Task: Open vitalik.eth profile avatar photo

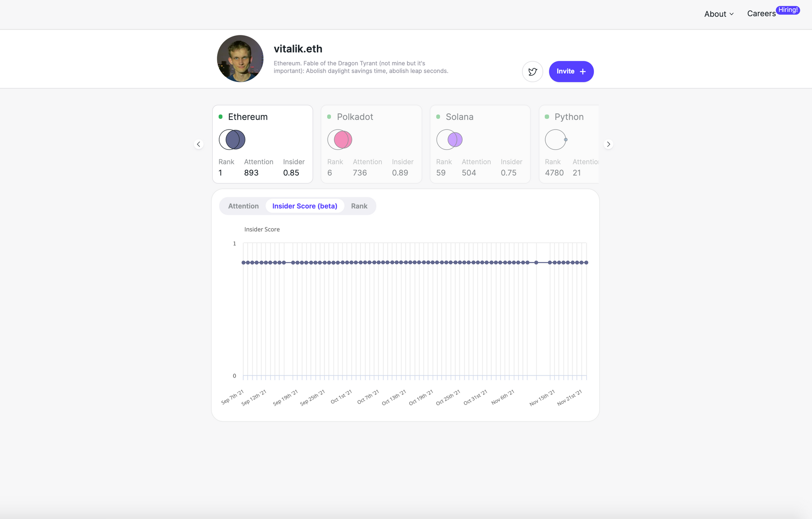Action: 240,58
